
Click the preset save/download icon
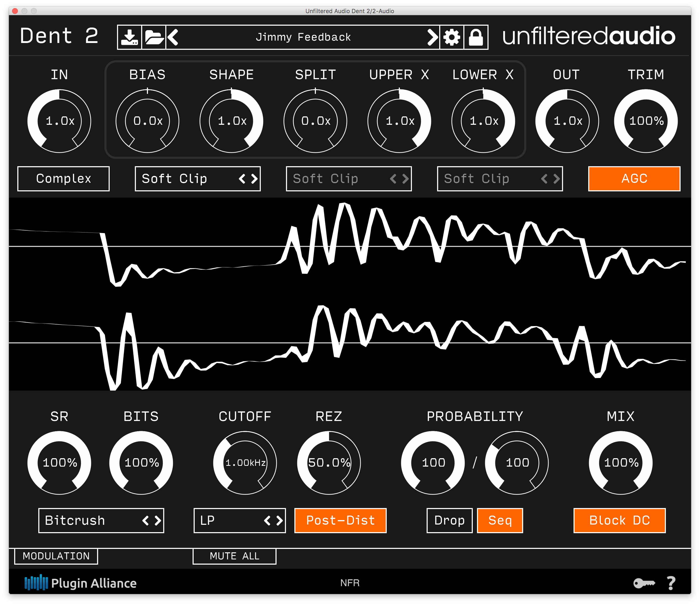pyautogui.click(x=130, y=37)
